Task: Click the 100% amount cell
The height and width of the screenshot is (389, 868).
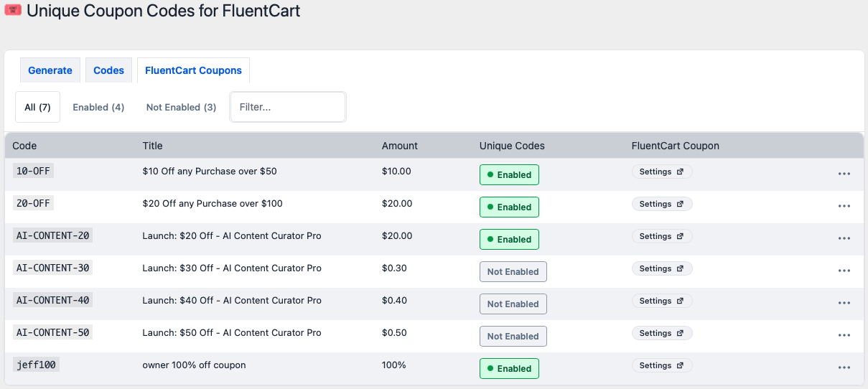Action: click(394, 365)
